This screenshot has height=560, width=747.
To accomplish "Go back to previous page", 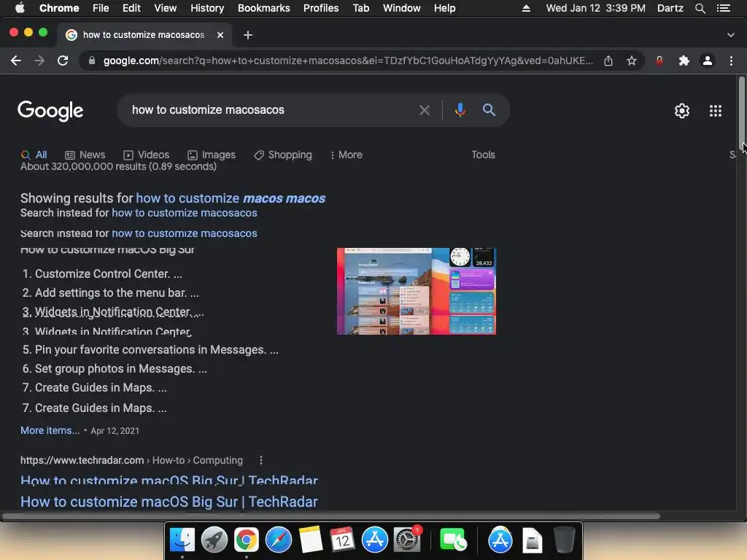I will click(16, 61).
